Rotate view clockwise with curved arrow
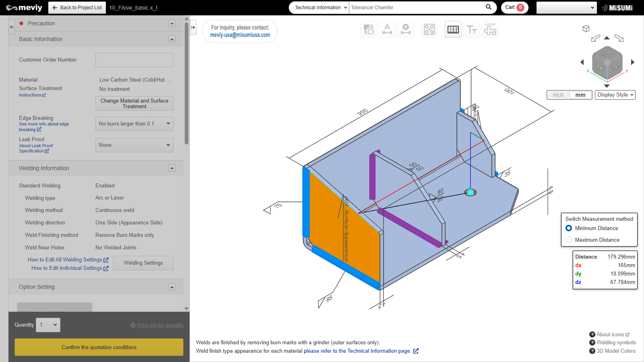The image size is (644, 362). point(619,39)
